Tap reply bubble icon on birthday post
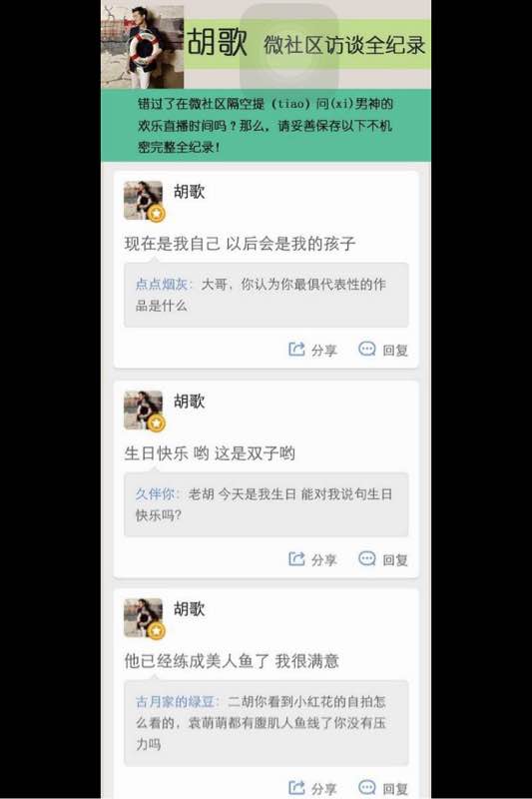This screenshot has width=532, height=799. [x=367, y=559]
